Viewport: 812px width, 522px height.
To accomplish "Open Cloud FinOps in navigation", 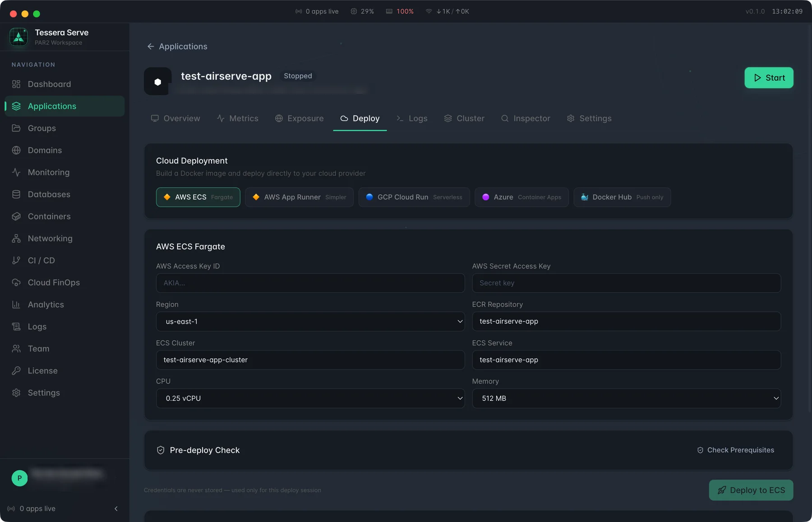I will pos(65,282).
